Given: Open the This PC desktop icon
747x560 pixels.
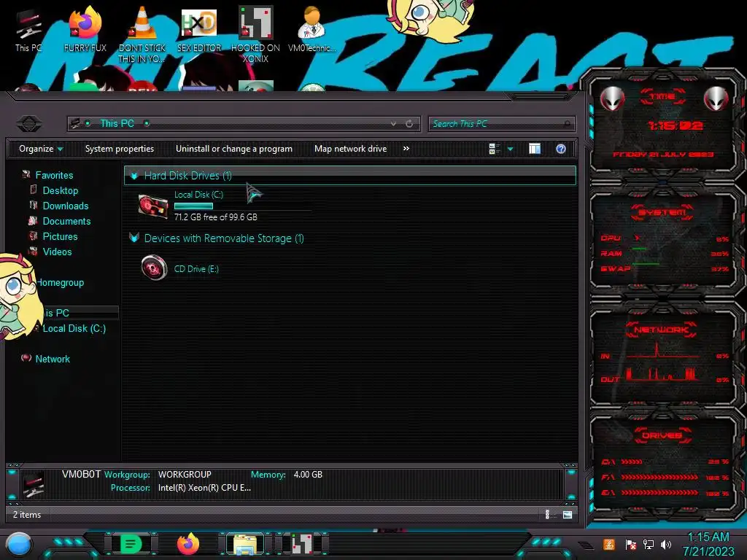Looking at the screenshot, I should tap(28, 30).
